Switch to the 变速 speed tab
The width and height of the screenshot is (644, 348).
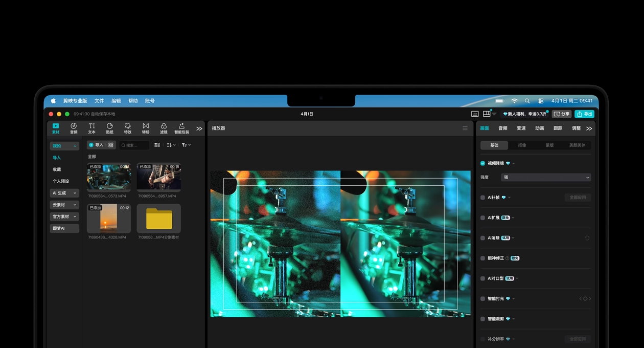coord(521,128)
